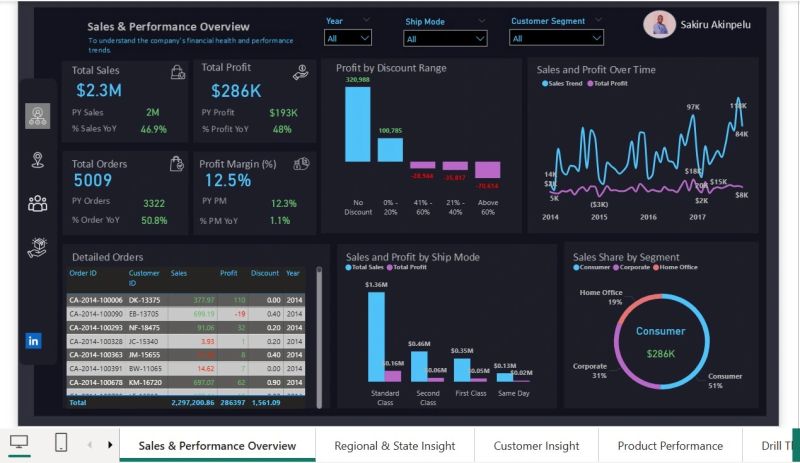Select order row CA-2014-100090
Viewport: 800px width, 463px height.
click(186, 314)
